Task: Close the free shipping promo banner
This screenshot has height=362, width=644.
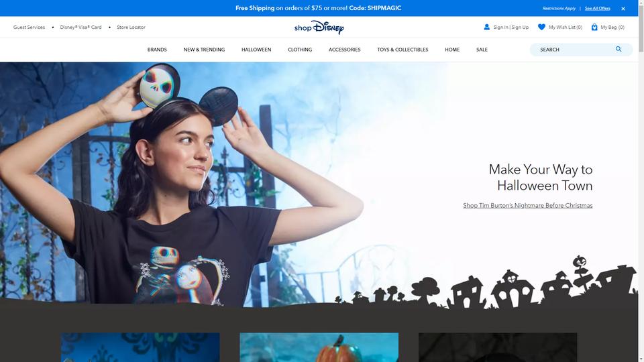Action: pos(623,9)
